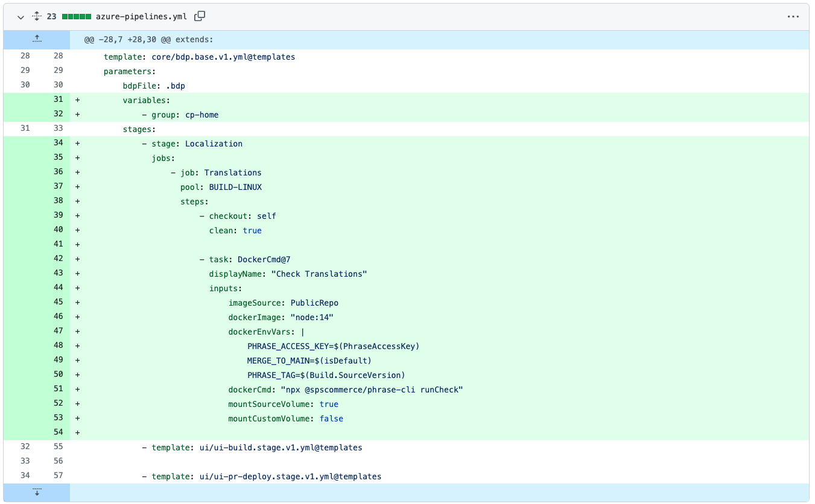Click the azure-pipelines.yml file name

(x=142, y=17)
